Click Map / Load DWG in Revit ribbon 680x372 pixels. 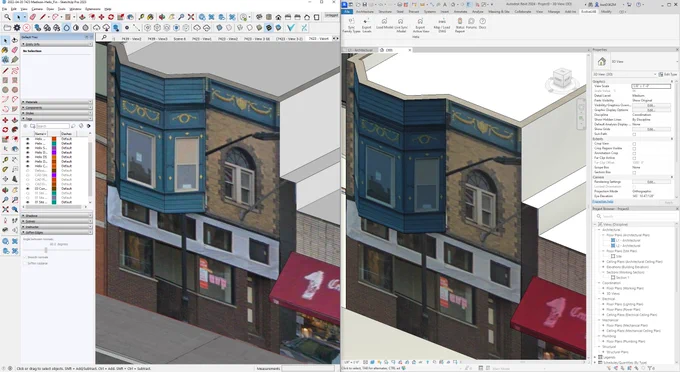point(442,26)
